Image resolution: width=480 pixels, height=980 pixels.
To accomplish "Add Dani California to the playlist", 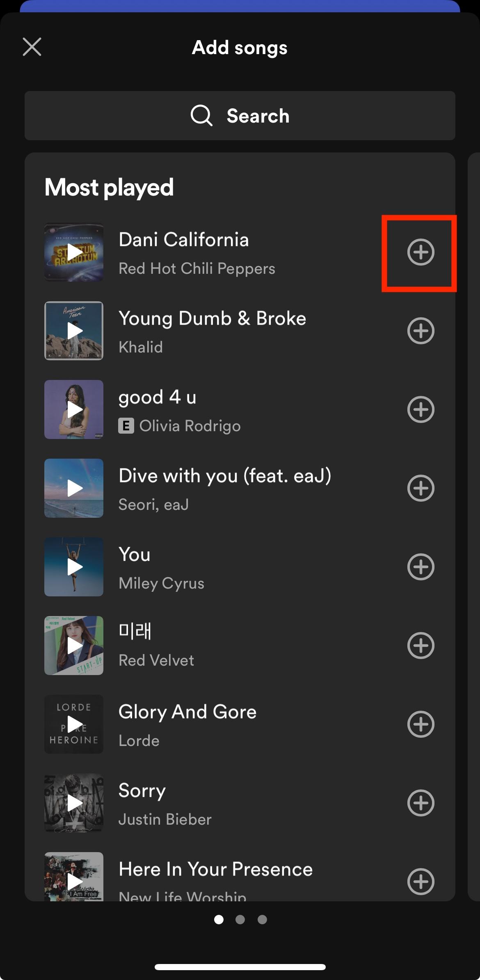I will [x=420, y=252].
